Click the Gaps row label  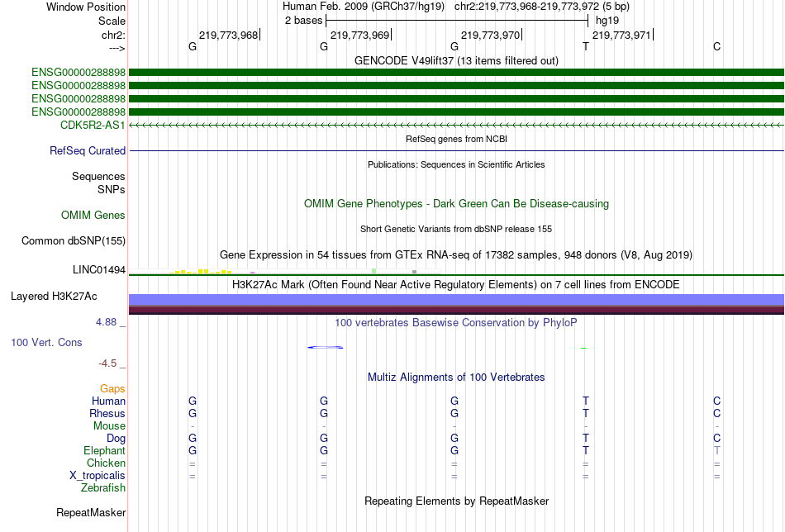(112, 389)
